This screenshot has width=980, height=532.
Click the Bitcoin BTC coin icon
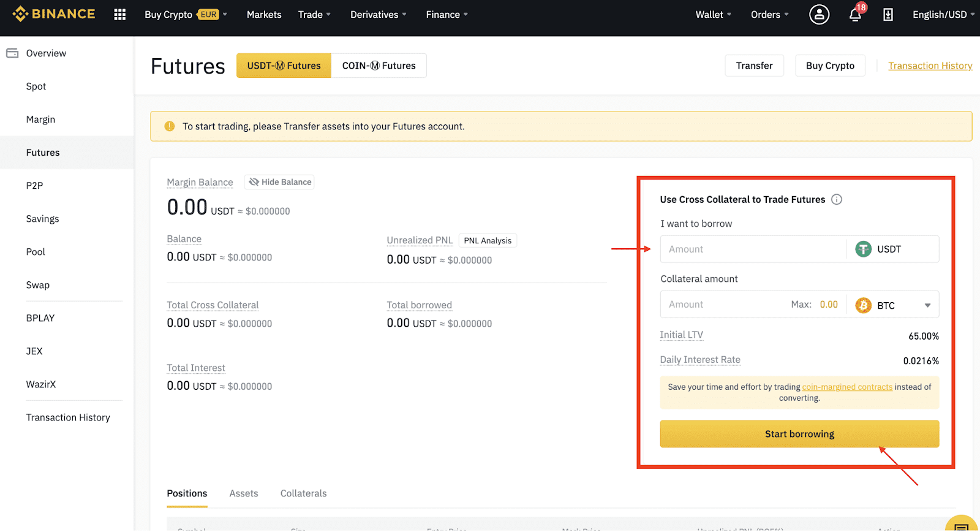(x=864, y=305)
